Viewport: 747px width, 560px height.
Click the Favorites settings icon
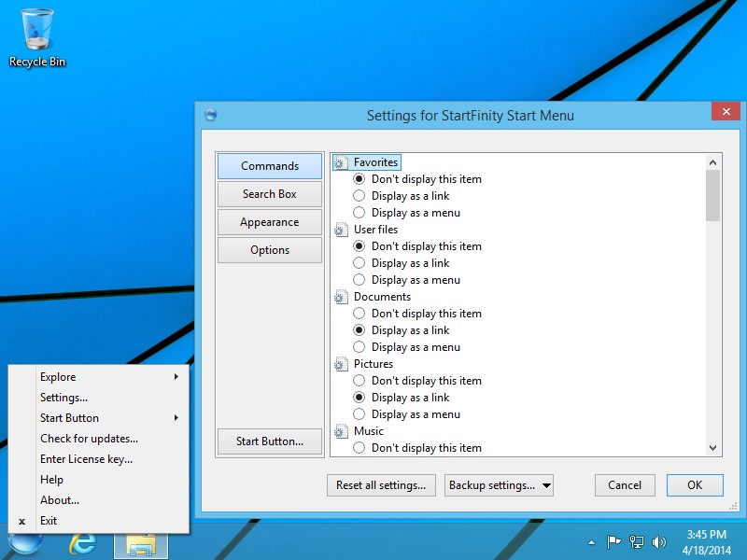tap(341, 162)
